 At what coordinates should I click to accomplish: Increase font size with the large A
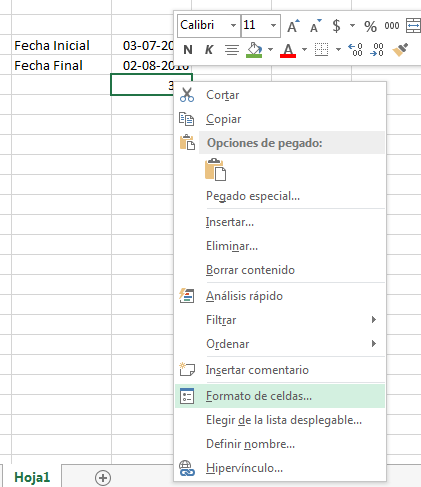coord(293,26)
